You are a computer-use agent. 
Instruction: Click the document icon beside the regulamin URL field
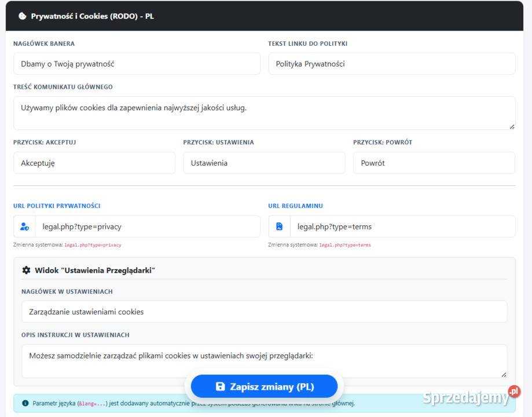pyautogui.click(x=279, y=226)
